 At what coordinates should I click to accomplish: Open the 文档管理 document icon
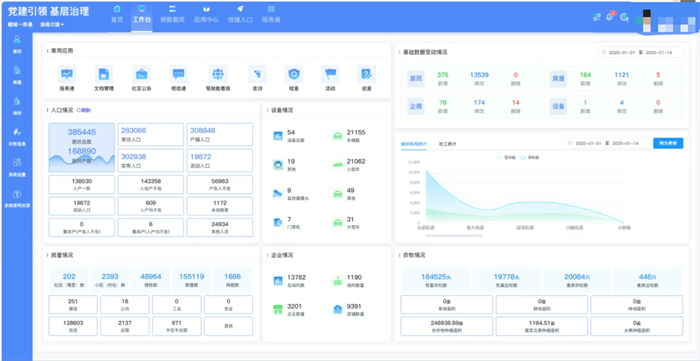pos(104,74)
